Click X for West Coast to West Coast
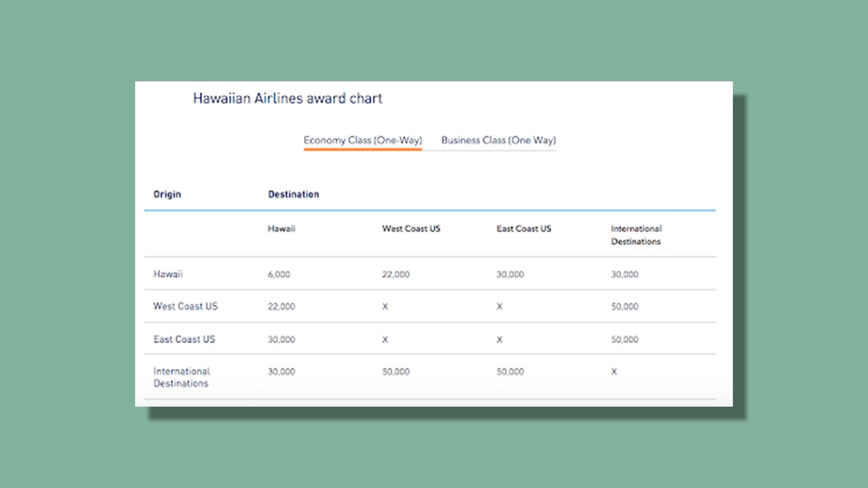868x488 pixels. [385, 306]
